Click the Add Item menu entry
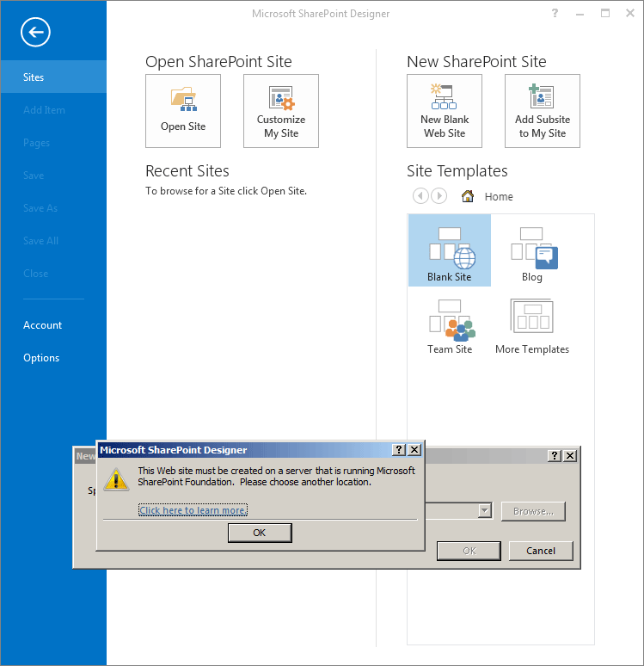Image resolution: width=644 pixels, height=666 pixels. tap(44, 110)
